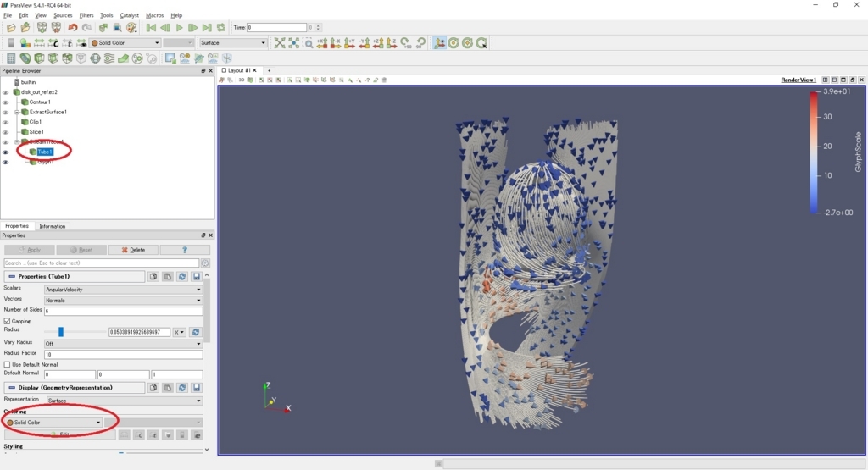Apply the Glyph filter icon
This screenshot has width=868, height=470.
point(95,58)
